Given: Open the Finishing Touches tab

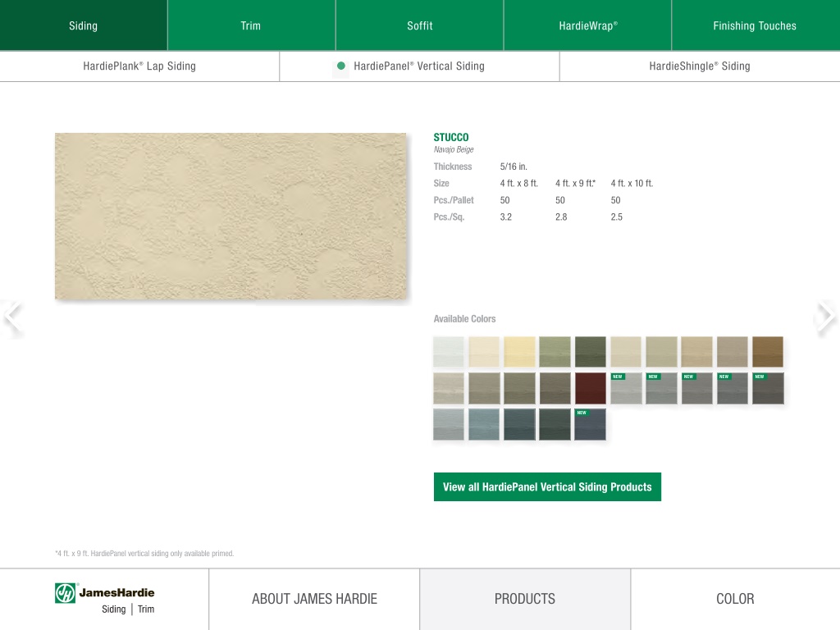Looking at the screenshot, I should 756,25.
